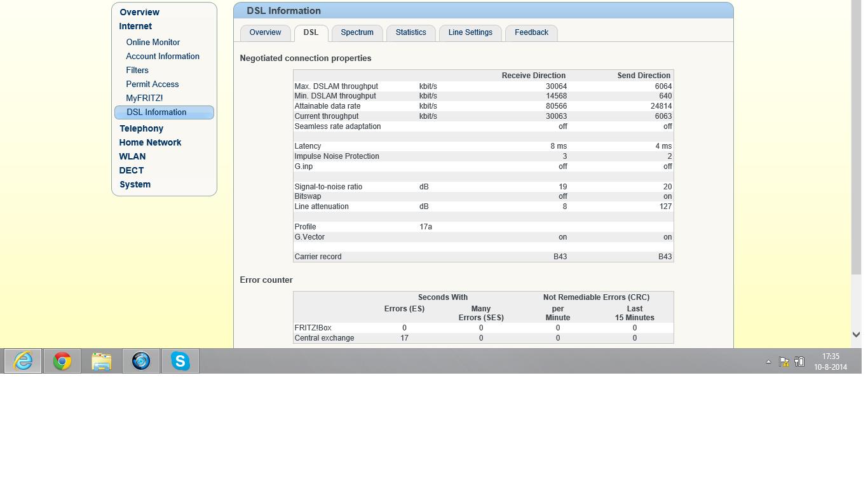Open the Statistics tab
This screenshot has width=868, height=488.
point(410,32)
